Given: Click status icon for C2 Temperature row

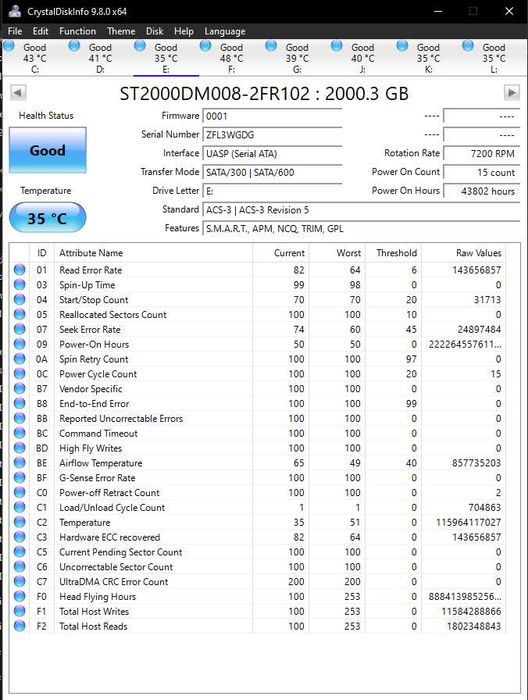Looking at the screenshot, I should (19, 522).
